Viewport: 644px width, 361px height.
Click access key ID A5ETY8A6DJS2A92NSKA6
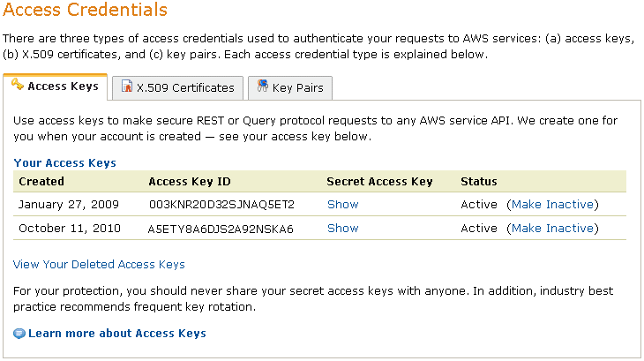pyautogui.click(x=221, y=229)
